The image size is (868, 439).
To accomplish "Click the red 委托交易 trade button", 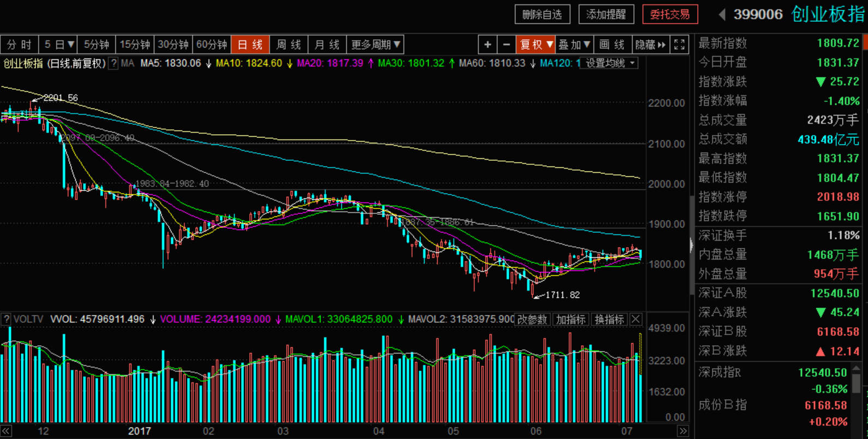I will pos(670,15).
